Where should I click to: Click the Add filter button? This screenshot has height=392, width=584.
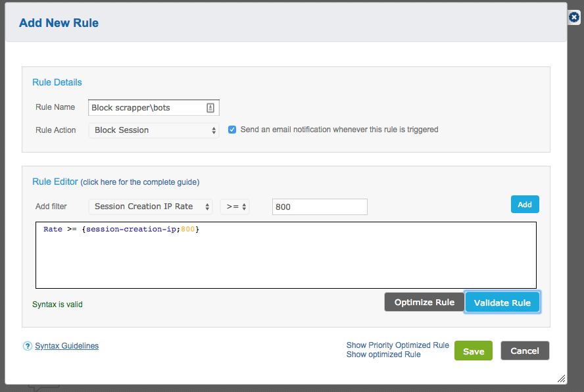pos(525,204)
